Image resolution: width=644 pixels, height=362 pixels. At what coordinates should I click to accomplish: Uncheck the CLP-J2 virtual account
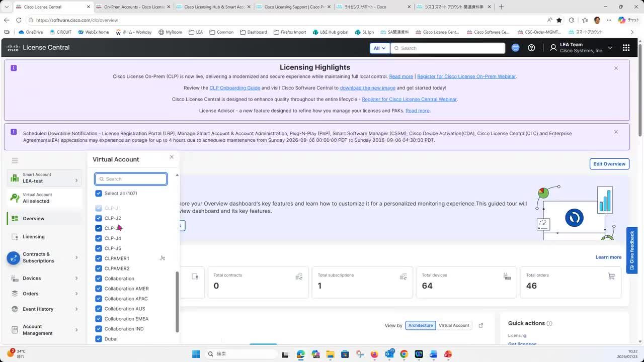(x=99, y=218)
